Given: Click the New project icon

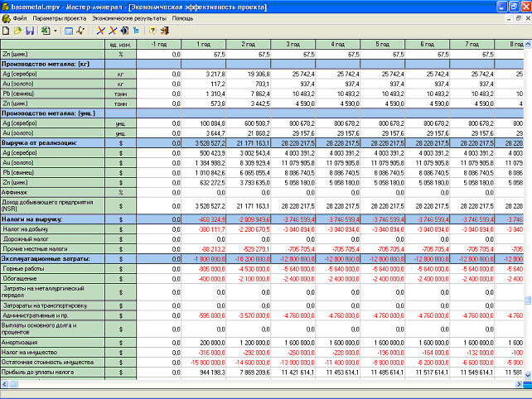Looking at the screenshot, I should click(7, 31).
